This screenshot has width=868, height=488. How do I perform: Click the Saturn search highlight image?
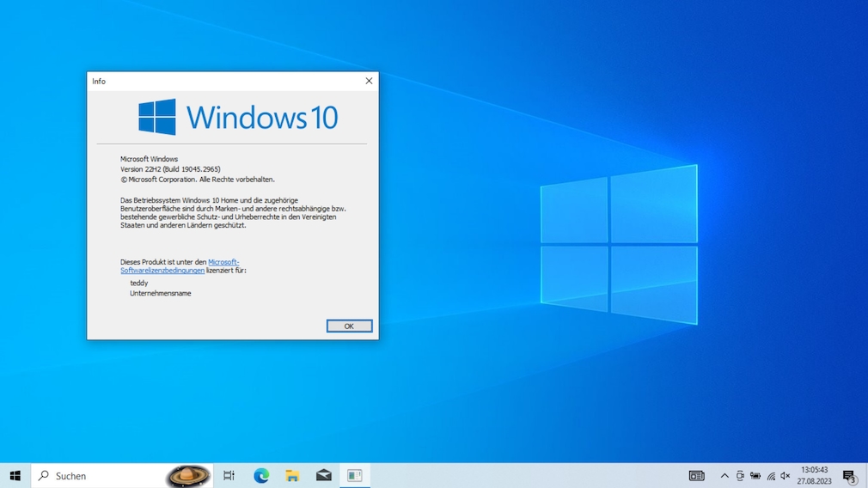point(187,475)
